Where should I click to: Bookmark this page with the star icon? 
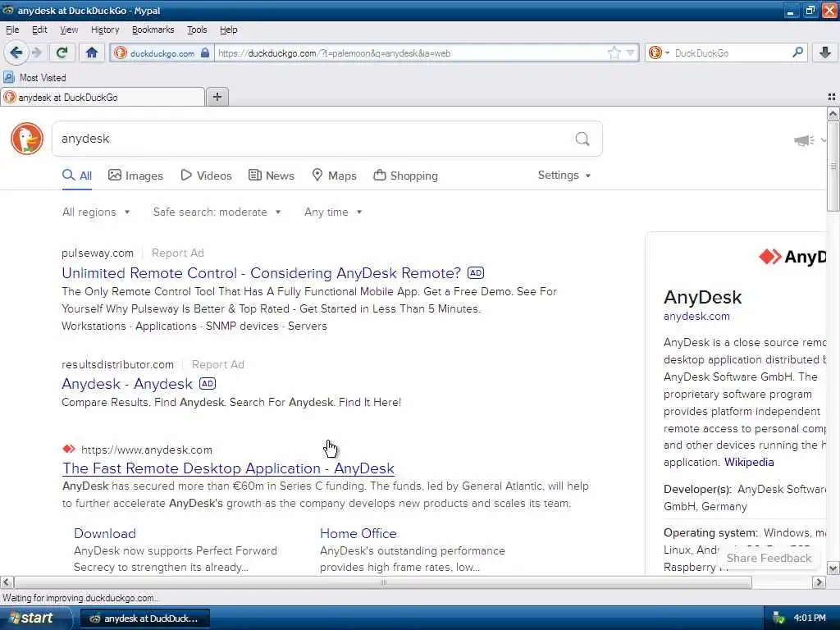(x=614, y=52)
